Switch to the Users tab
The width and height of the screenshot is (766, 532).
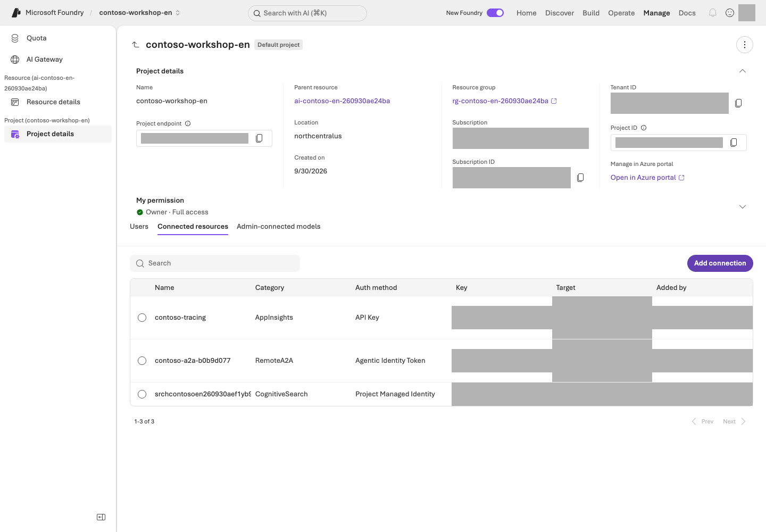(139, 227)
